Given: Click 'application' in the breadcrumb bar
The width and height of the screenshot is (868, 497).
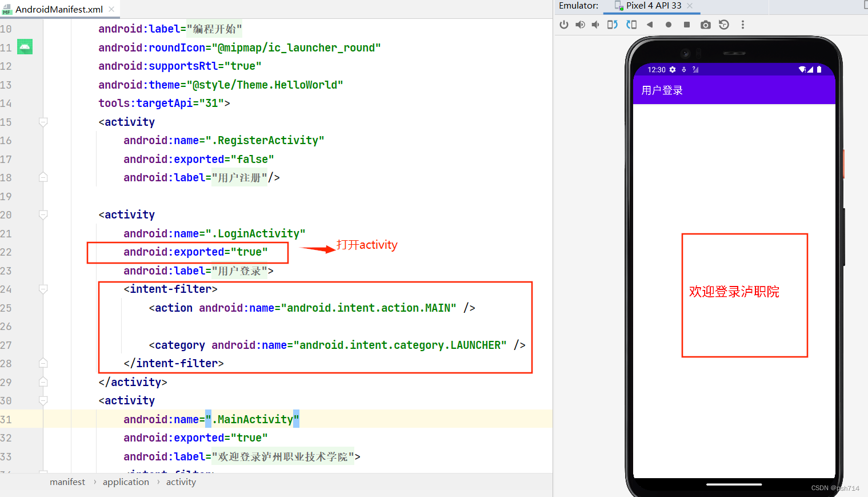Looking at the screenshot, I should tap(126, 482).
